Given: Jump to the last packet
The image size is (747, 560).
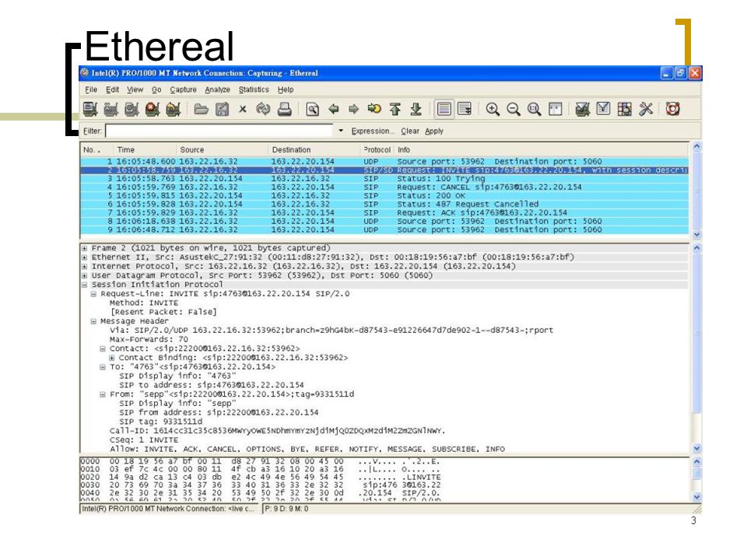Looking at the screenshot, I should [416, 109].
